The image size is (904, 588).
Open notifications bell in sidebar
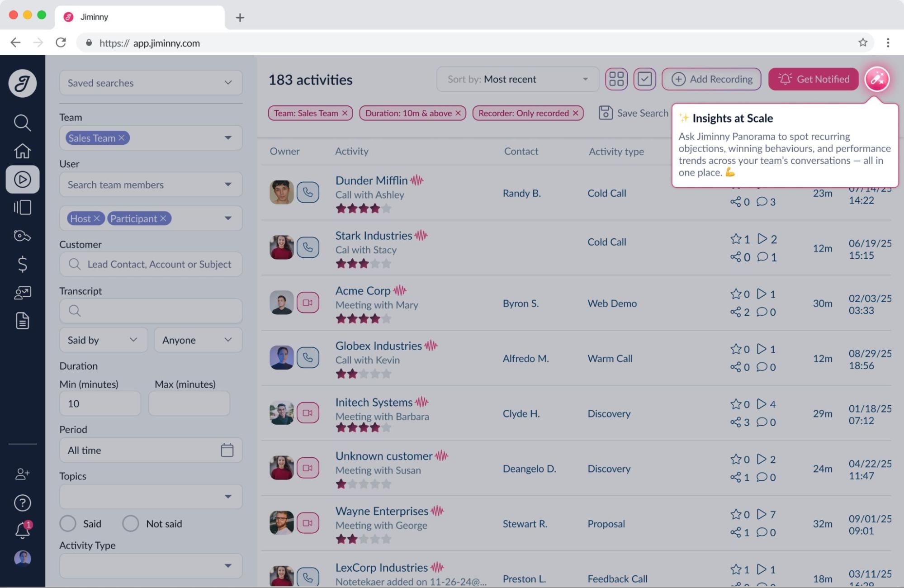click(22, 530)
